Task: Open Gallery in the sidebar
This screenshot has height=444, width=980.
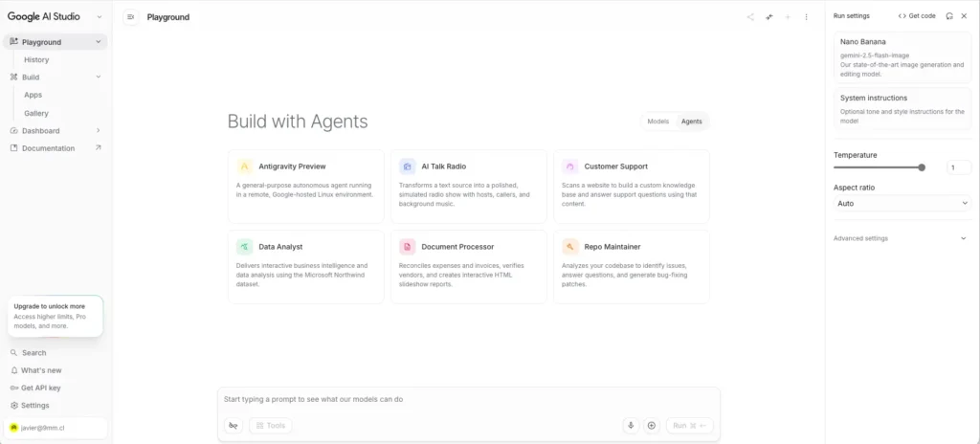Action: 36,113
